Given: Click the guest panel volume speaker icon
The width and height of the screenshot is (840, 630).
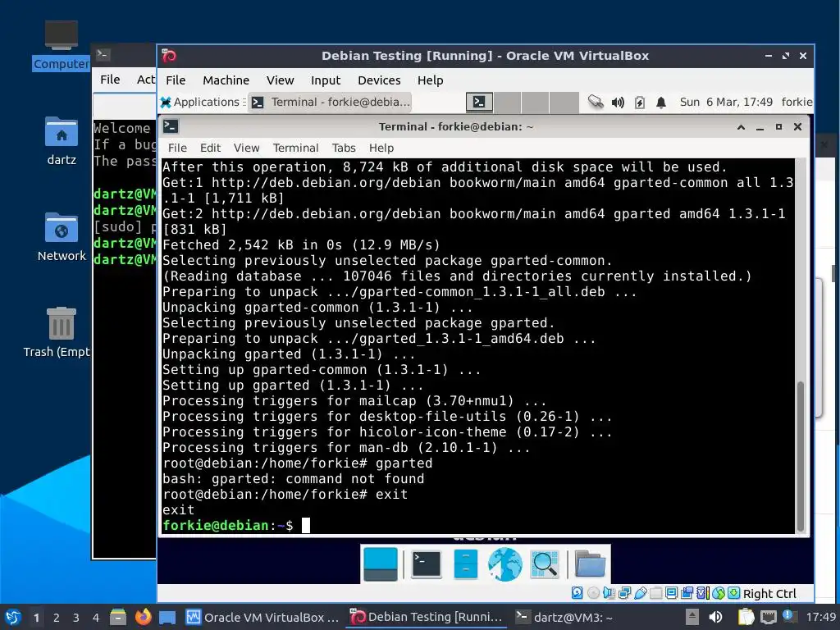Looking at the screenshot, I should pyautogui.click(x=618, y=102).
